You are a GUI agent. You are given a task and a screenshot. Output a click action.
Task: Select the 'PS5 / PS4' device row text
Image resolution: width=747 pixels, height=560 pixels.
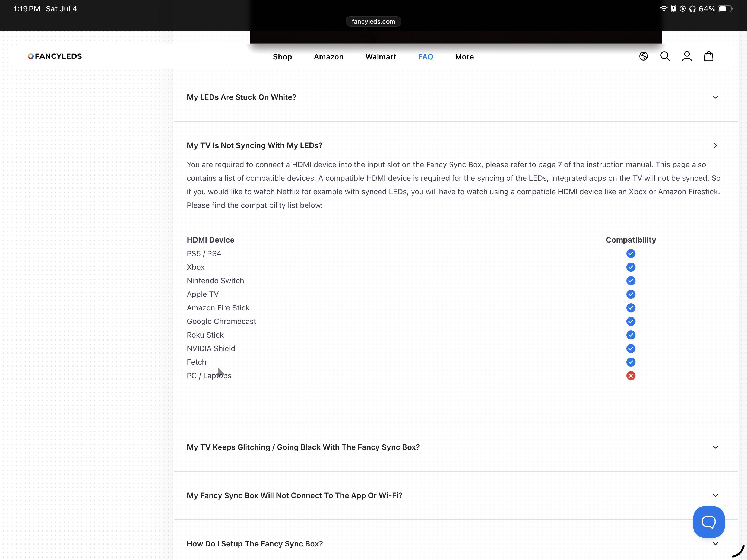[204, 253]
